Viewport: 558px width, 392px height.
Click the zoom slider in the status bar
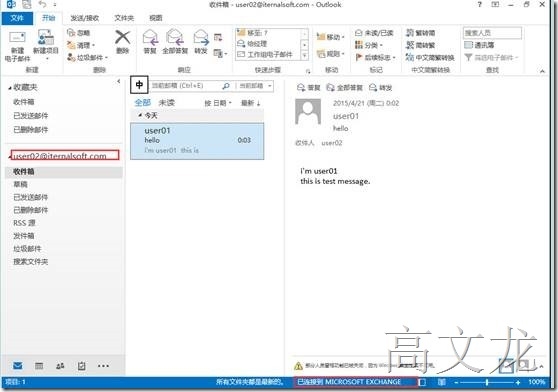point(487,382)
